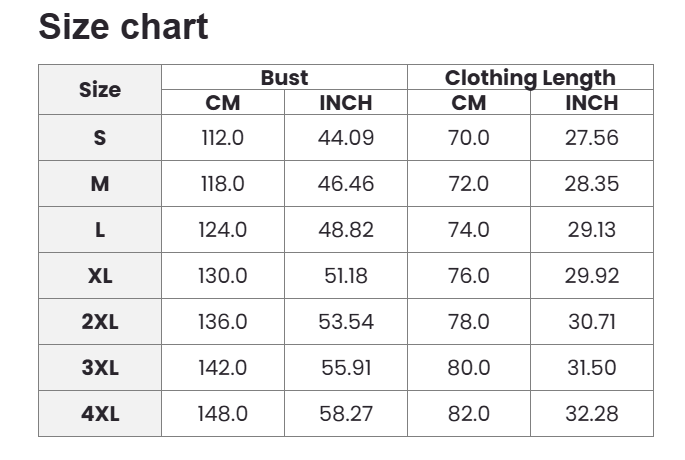Viewport: 685px width, 460px height.
Task: Select the 31.50 length inch cell
Action: click(x=592, y=368)
